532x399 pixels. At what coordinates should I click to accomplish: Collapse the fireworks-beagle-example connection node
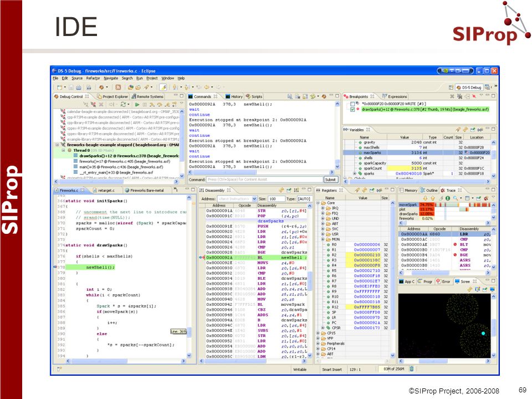click(57, 145)
